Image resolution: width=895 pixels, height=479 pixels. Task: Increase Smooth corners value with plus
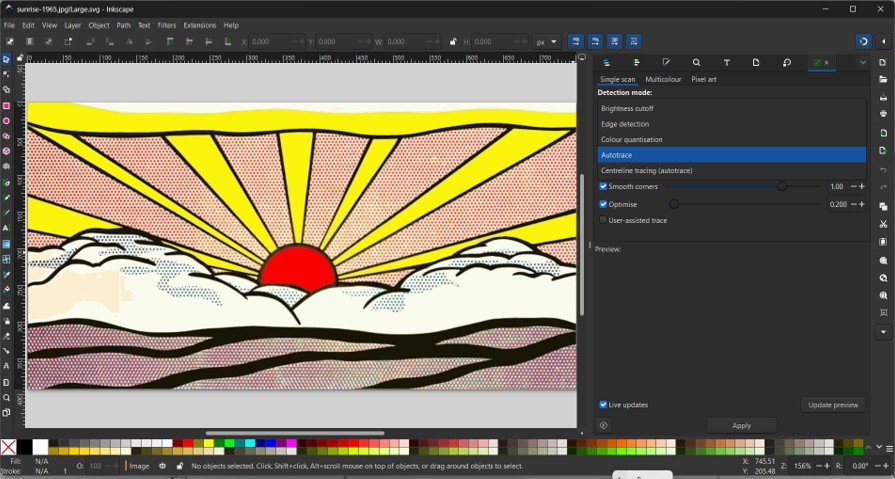862,186
